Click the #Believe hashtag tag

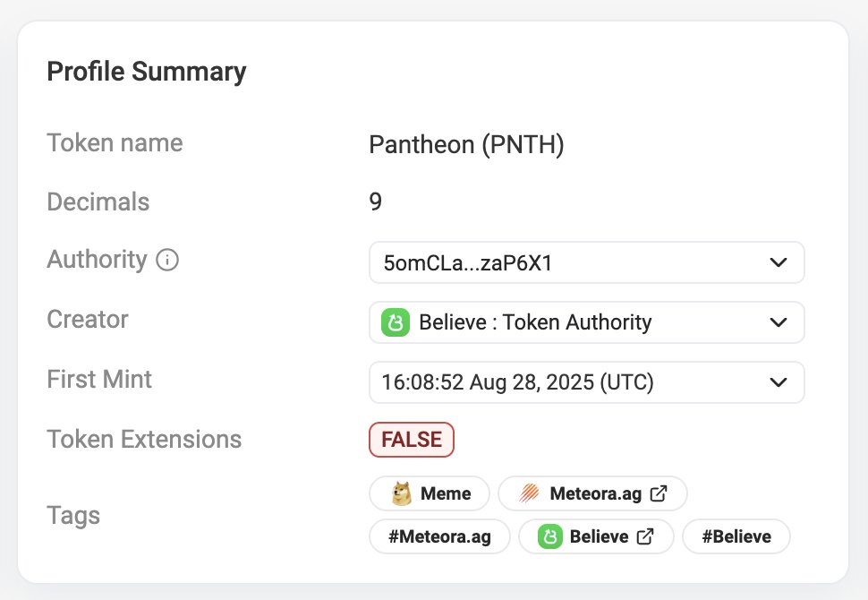coord(736,537)
